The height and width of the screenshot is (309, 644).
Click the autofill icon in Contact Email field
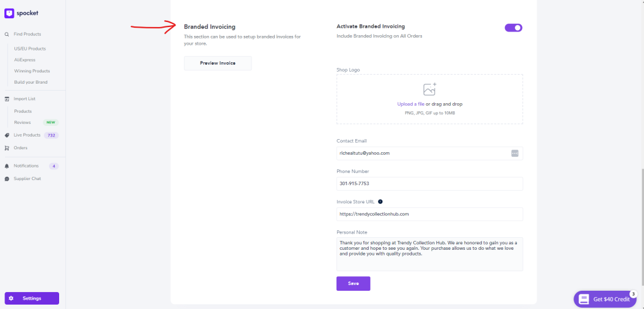(514, 154)
